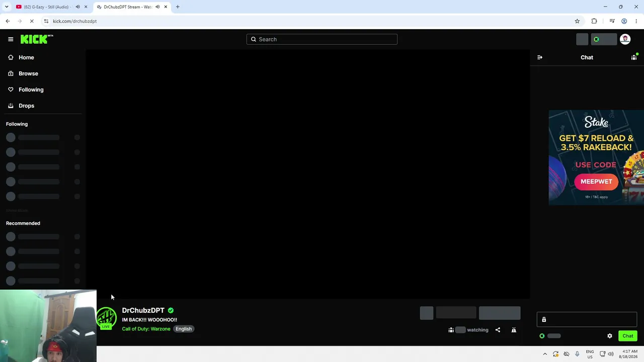
Task: Click ENG US language indicator
Action: 590,354
